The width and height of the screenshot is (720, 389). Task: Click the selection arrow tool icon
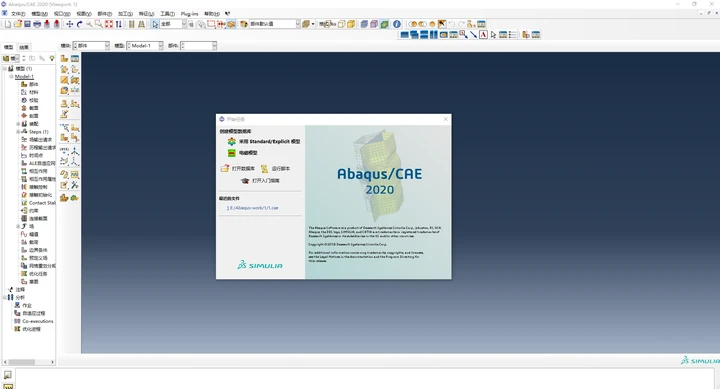click(x=155, y=24)
